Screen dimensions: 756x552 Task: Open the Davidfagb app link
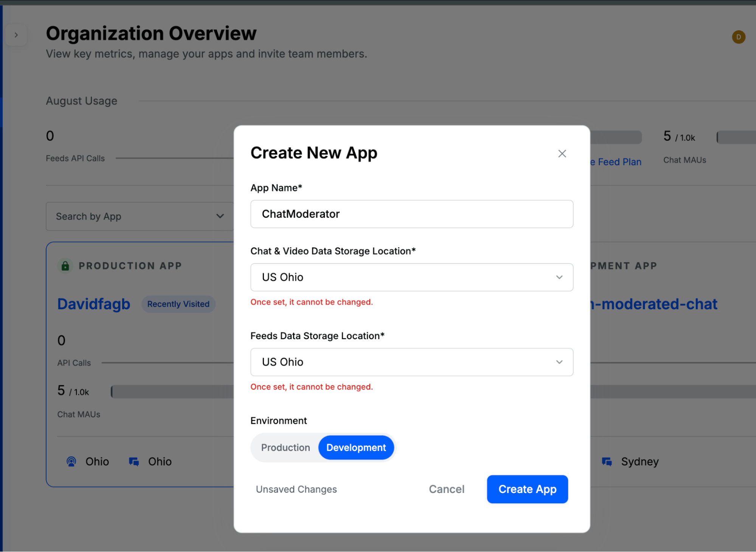(x=94, y=304)
